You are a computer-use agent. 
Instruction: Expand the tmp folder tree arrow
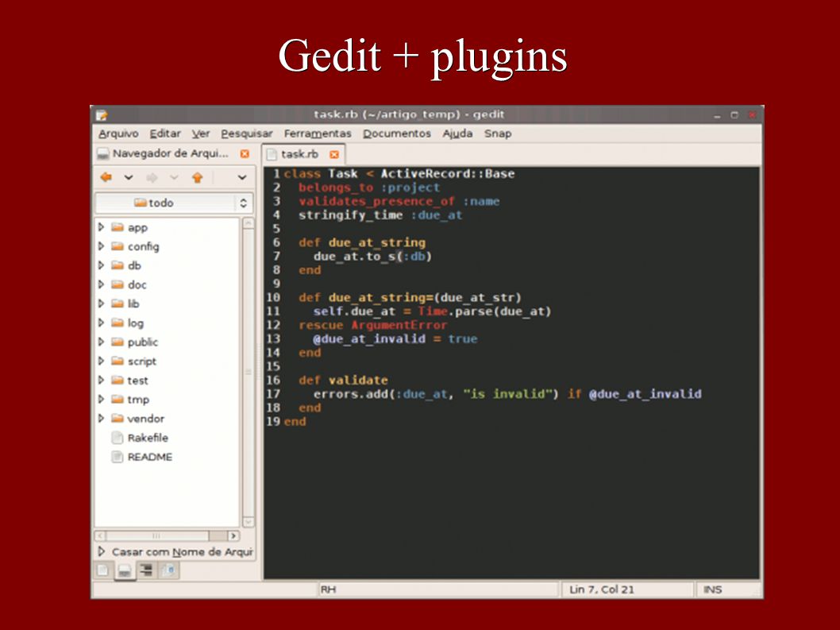[102, 399]
